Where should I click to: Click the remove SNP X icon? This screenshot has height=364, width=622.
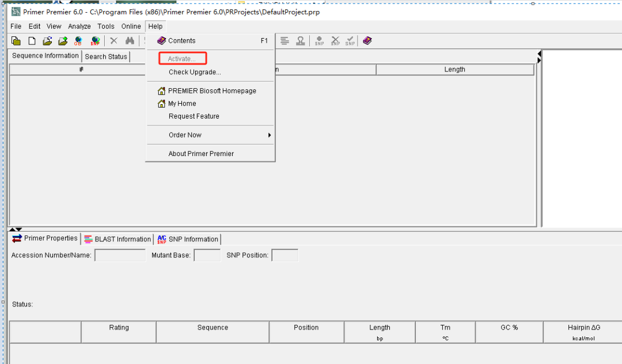335,41
